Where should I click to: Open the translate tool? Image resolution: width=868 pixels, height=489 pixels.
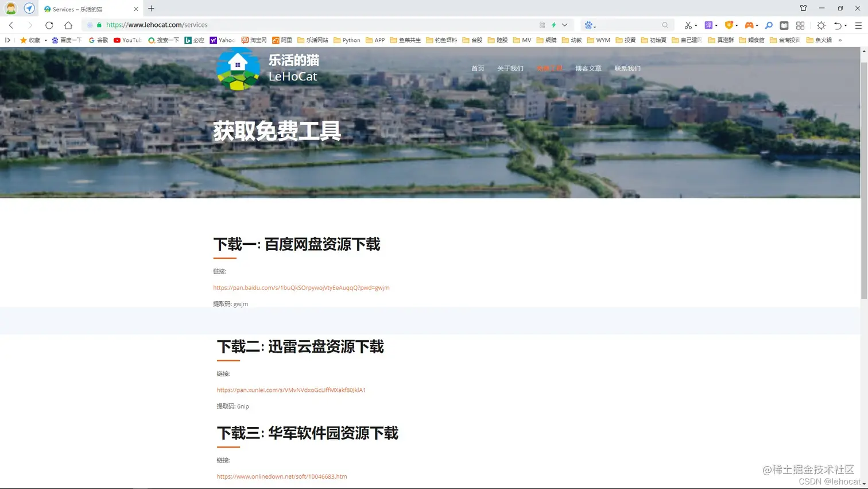pos(708,25)
